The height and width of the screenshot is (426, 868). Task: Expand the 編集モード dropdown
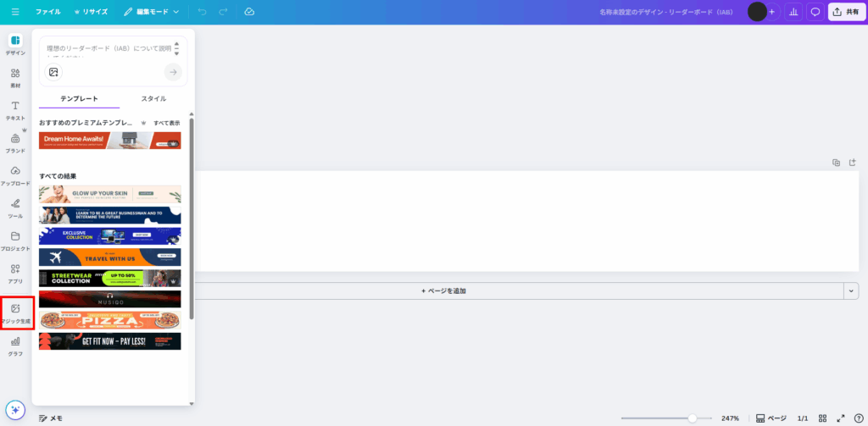click(152, 12)
